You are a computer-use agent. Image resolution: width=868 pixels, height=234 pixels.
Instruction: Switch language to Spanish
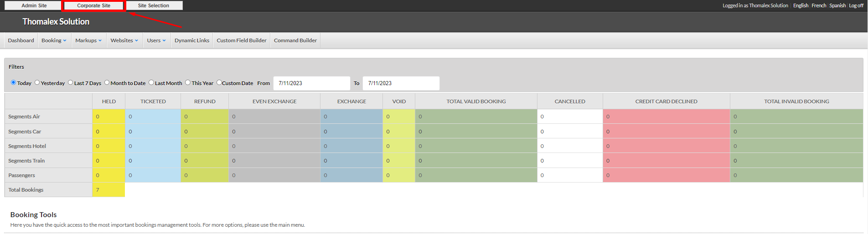837,5
